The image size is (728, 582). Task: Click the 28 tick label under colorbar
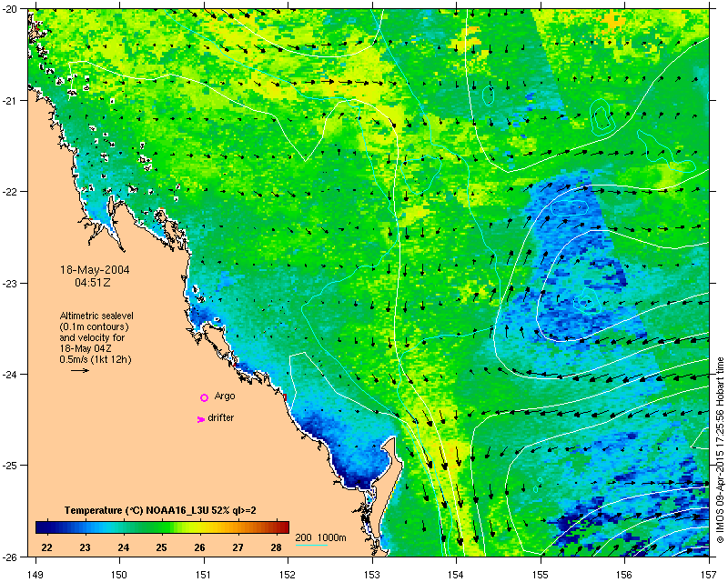click(x=277, y=547)
